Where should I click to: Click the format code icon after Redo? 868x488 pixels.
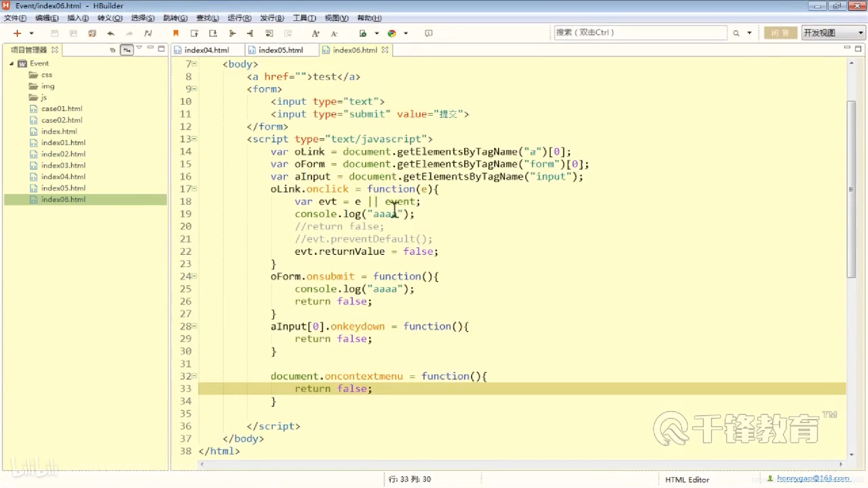(x=148, y=33)
